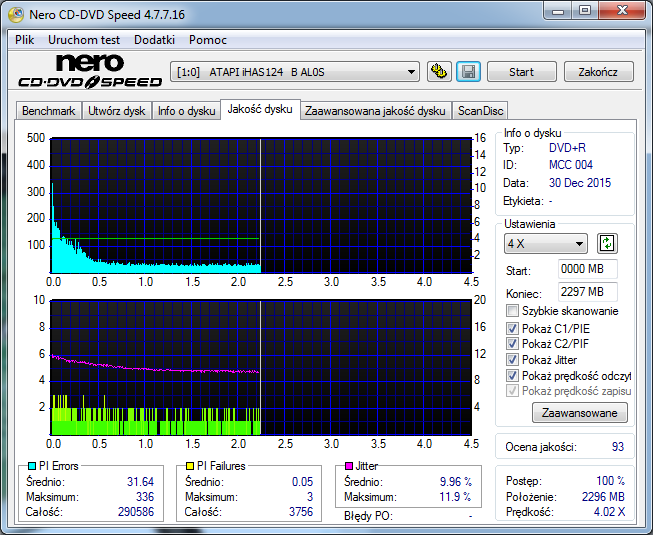Uncheck Pokaż C1/PIE checkbox
The width and height of the screenshot is (653, 535).
(x=512, y=328)
